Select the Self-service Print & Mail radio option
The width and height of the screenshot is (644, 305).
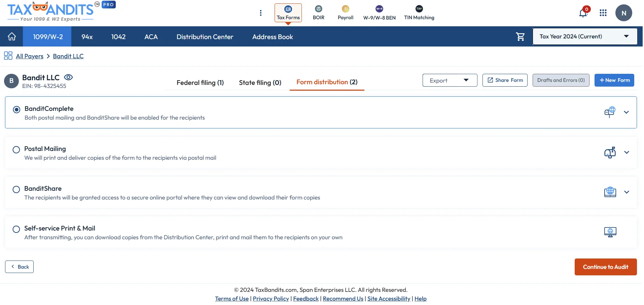click(x=16, y=229)
